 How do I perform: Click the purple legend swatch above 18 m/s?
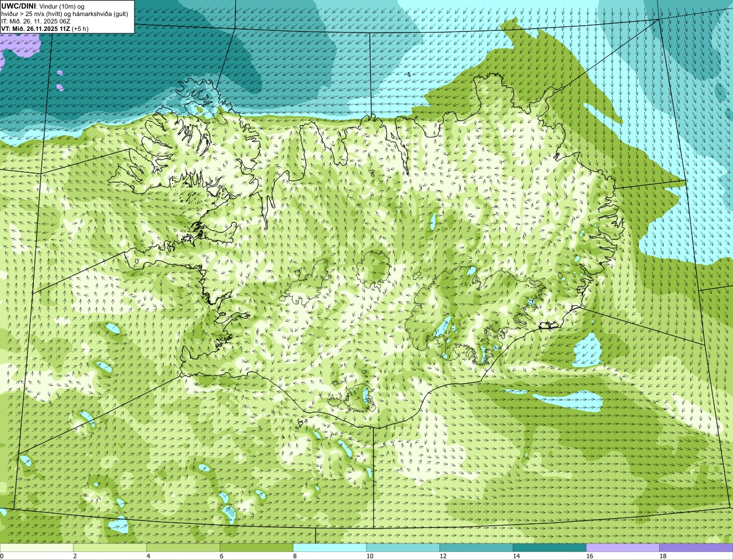pos(696,548)
